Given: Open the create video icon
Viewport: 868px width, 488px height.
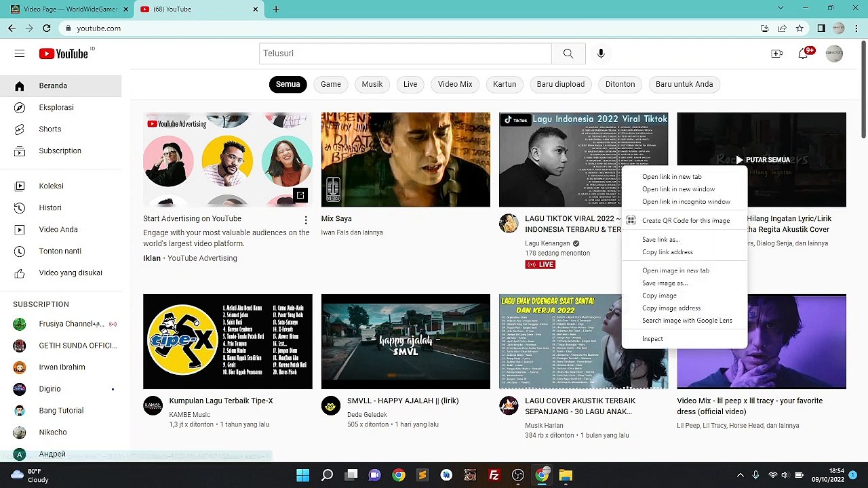Looking at the screenshot, I should click(x=777, y=54).
